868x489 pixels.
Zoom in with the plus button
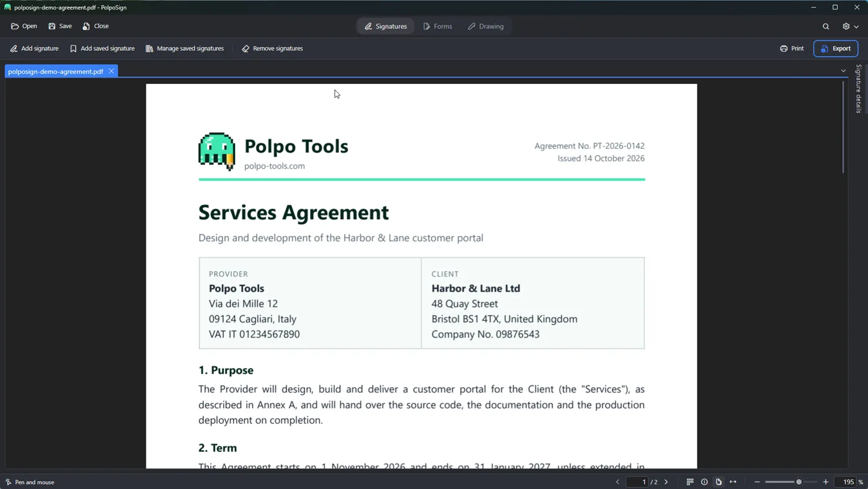pyautogui.click(x=826, y=482)
